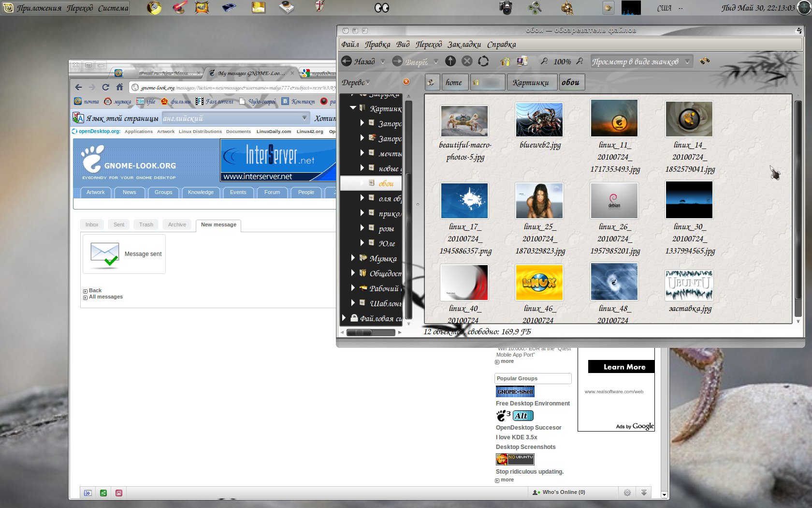Screen dimensions: 812x508
Task: Zoom out with left magnifier icon
Action: click(544, 61)
